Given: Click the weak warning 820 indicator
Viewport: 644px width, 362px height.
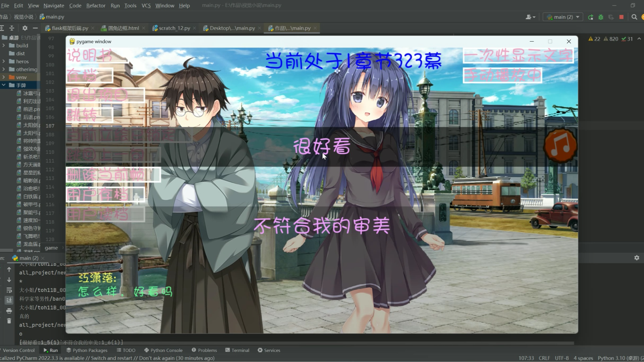Looking at the screenshot, I should pos(611,39).
